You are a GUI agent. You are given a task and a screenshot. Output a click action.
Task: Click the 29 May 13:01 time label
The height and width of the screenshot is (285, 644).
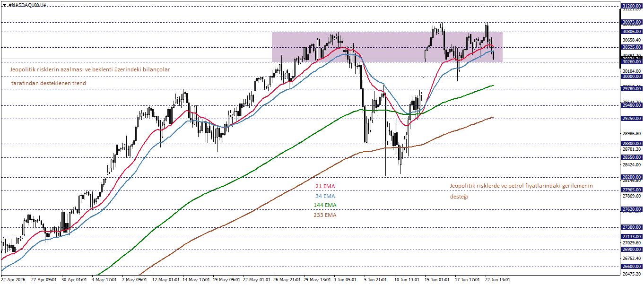[x=317, y=280]
